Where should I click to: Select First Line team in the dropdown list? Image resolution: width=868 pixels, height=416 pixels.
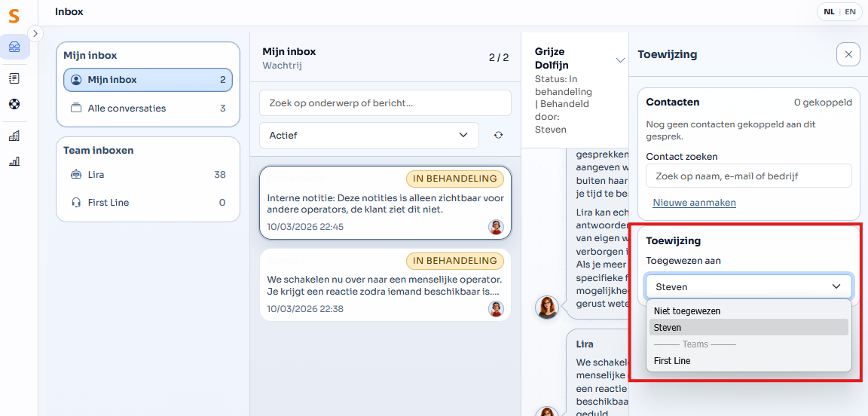point(748,360)
